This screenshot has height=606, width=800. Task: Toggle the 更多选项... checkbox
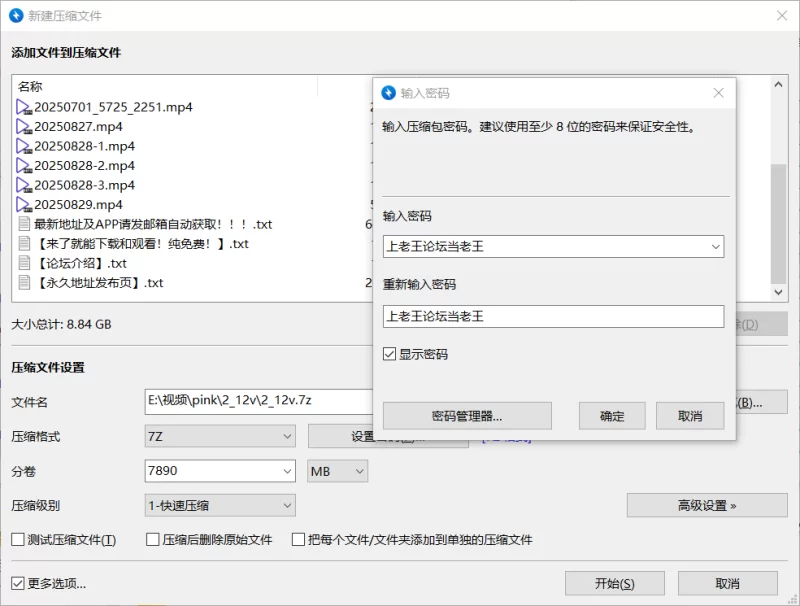click(x=18, y=584)
